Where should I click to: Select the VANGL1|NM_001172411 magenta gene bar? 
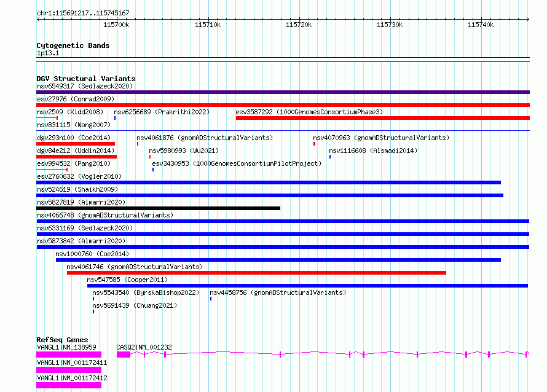coord(69,370)
